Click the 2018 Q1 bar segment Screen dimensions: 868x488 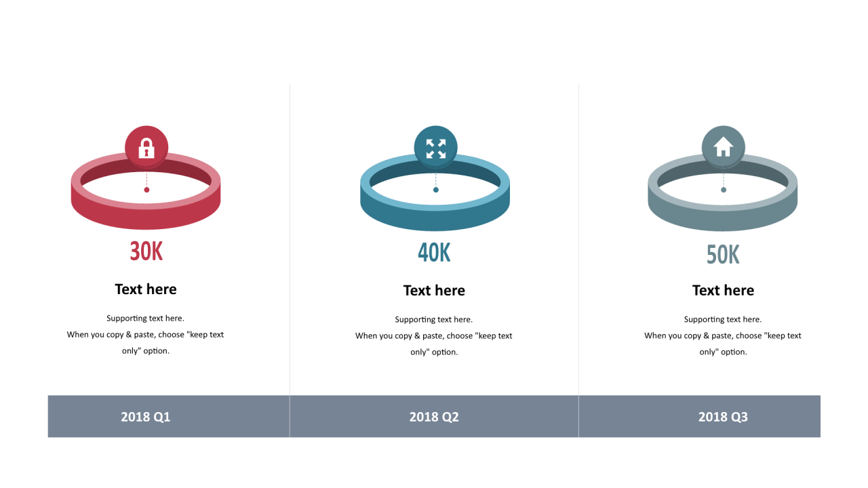(169, 416)
